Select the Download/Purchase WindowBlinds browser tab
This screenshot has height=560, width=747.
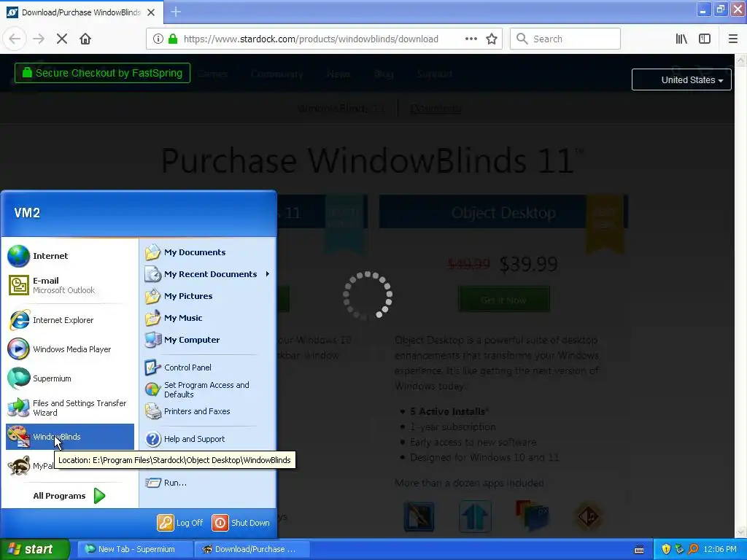[x=81, y=12]
